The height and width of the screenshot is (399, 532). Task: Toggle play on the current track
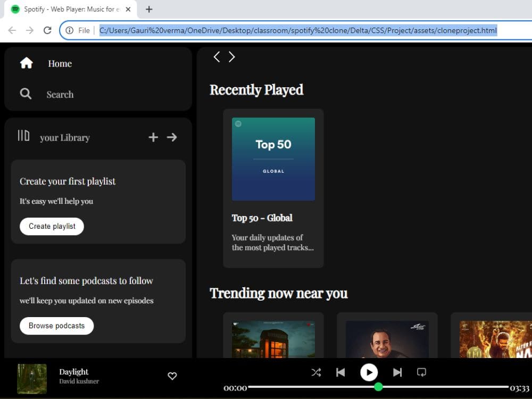pyautogui.click(x=369, y=372)
